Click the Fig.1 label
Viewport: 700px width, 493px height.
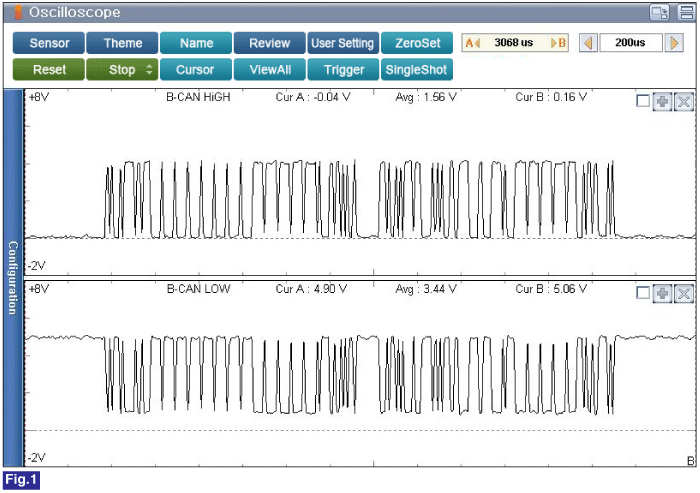(21, 480)
